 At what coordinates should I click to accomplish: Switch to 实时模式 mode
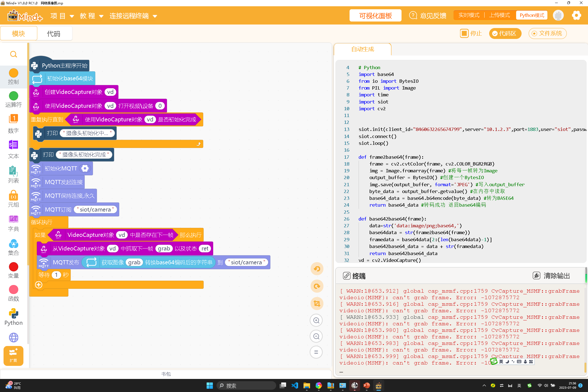click(x=469, y=15)
